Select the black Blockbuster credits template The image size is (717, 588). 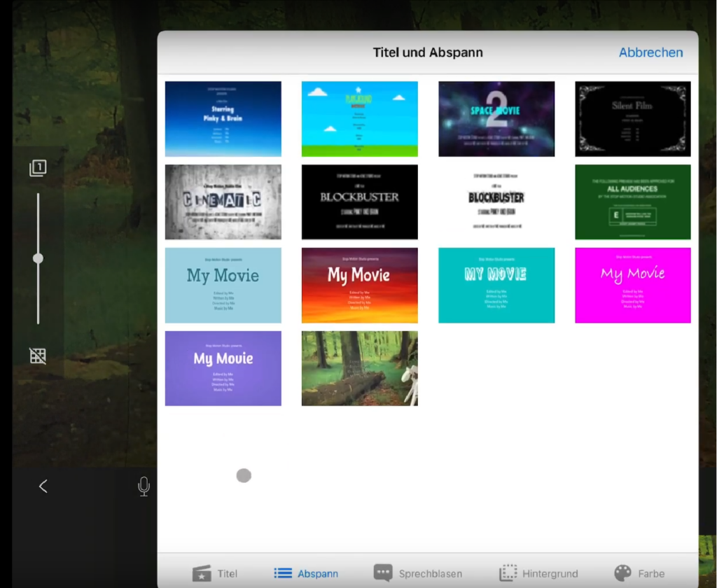(x=359, y=202)
